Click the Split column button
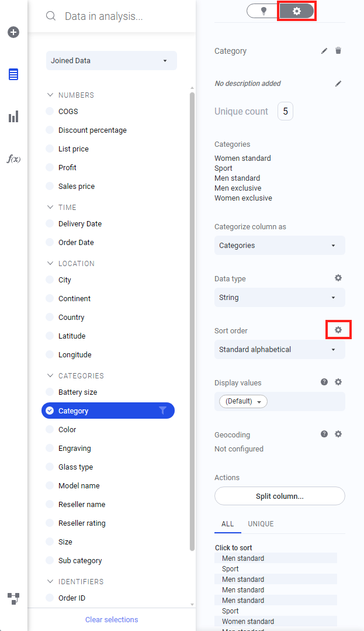This screenshot has height=631, width=364. [x=279, y=496]
